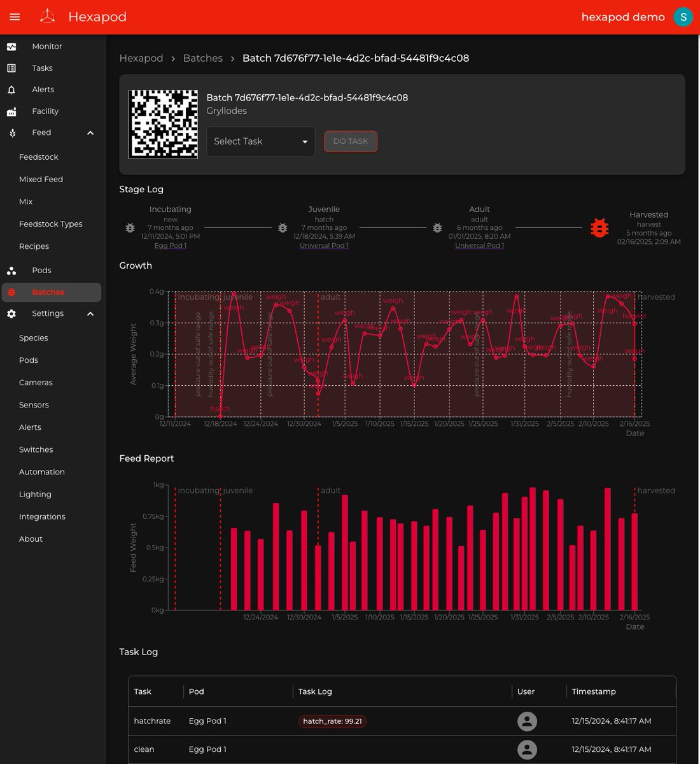The width and height of the screenshot is (700, 764).
Task: Collapse the Feed sidebar section
Action: [90, 133]
